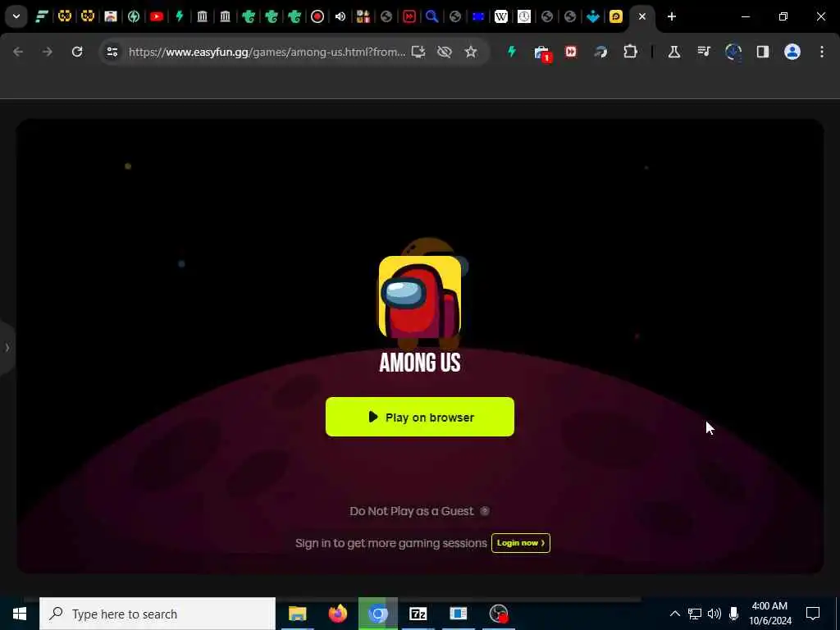Viewport: 840px width, 630px height.
Task: Switch to the green lightning bolt tab
Action: coord(180,16)
